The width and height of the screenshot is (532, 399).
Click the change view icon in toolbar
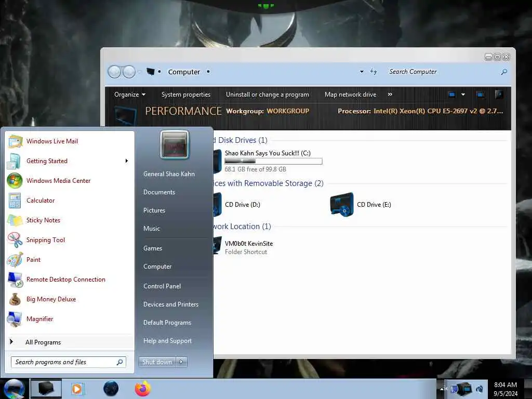coord(451,95)
